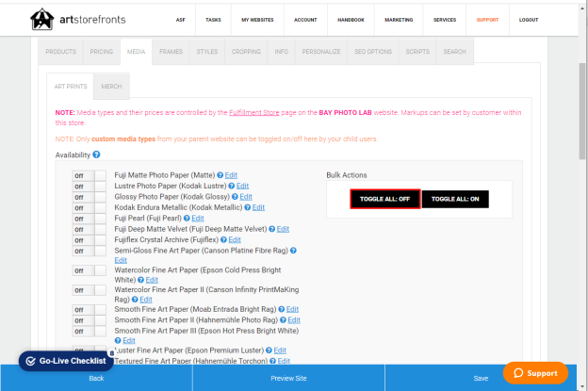Click help icon for Fuji Deep Matte Velvet
588x391 pixels.
click(272, 229)
